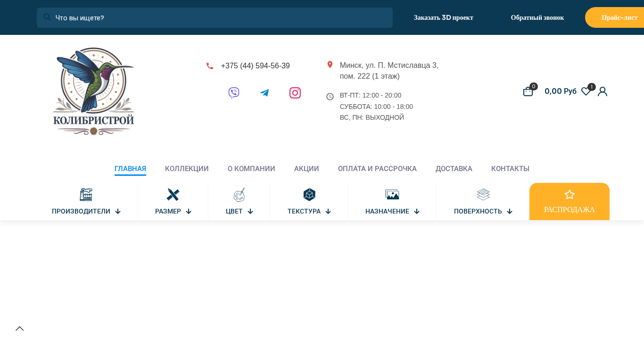The width and height of the screenshot is (644, 362).
Task: Open the Поверхность dropdown
Action: 483,211
